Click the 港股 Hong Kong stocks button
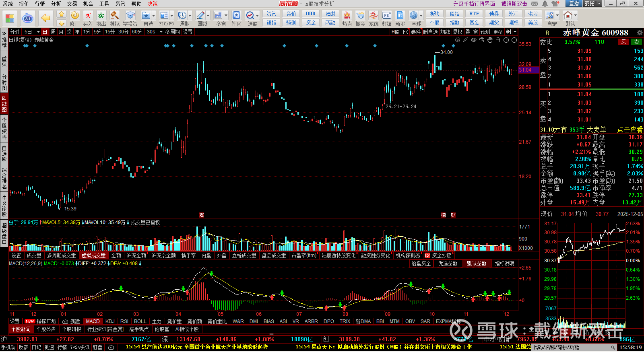The width and height of the screenshot is (644, 352). point(533,14)
